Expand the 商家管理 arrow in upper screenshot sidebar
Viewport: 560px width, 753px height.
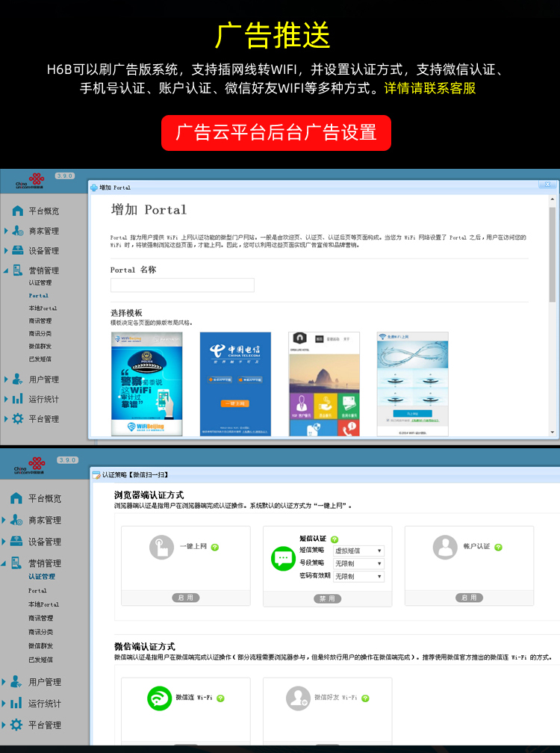click(6, 231)
